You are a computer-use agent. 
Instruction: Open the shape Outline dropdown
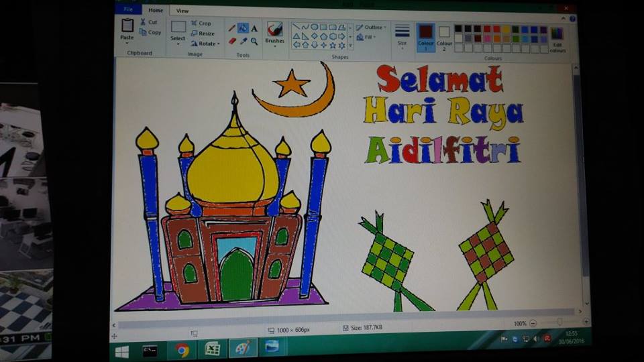[371, 27]
